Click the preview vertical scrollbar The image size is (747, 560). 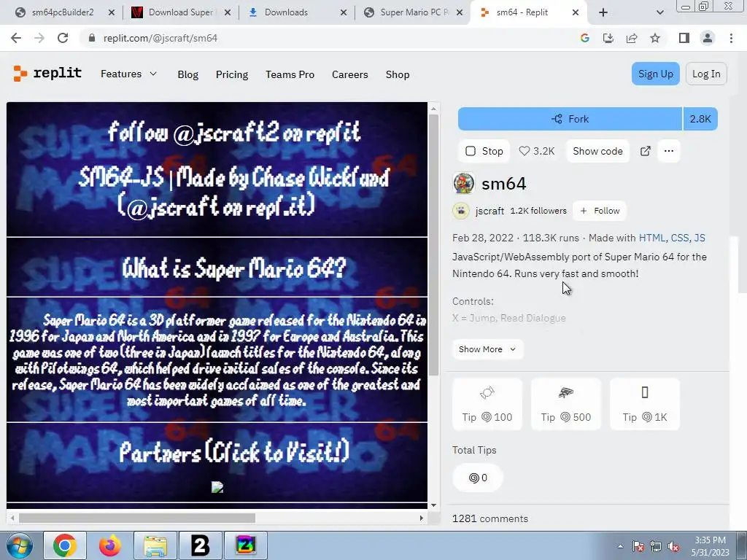(433, 245)
